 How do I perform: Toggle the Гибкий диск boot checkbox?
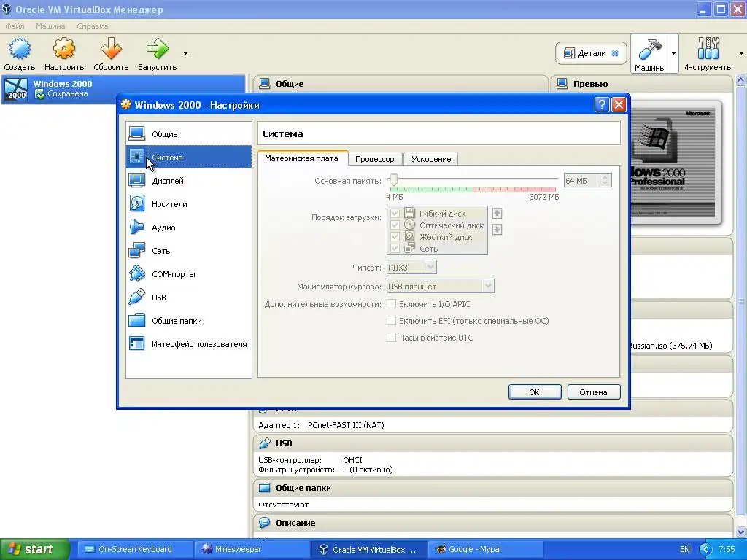click(395, 214)
